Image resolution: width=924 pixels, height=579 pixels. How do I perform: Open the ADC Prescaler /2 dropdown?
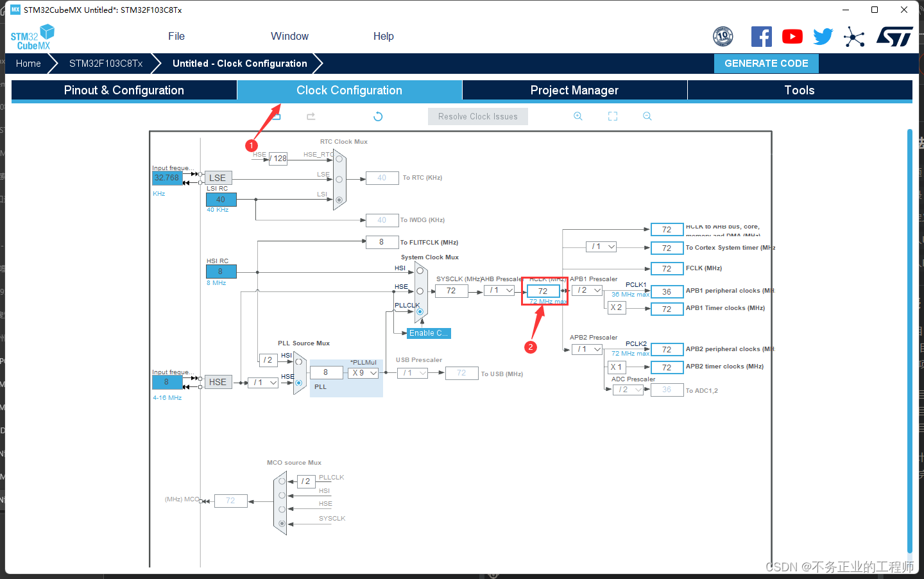[628, 390]
